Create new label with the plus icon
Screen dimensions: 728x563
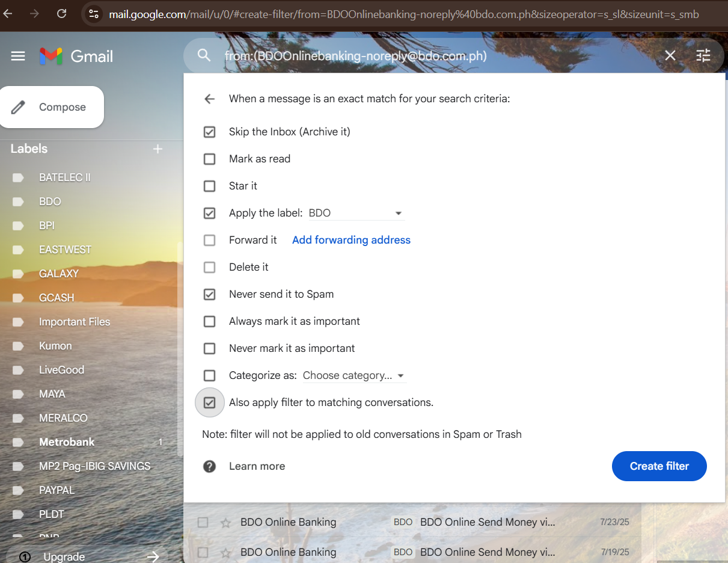[158, 149]
